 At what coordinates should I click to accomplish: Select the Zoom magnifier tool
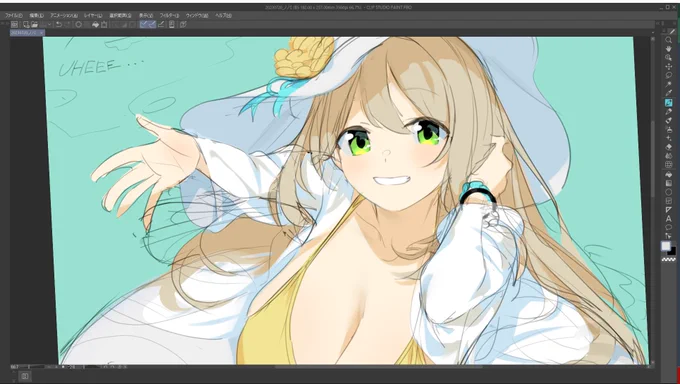coord(668,40)
